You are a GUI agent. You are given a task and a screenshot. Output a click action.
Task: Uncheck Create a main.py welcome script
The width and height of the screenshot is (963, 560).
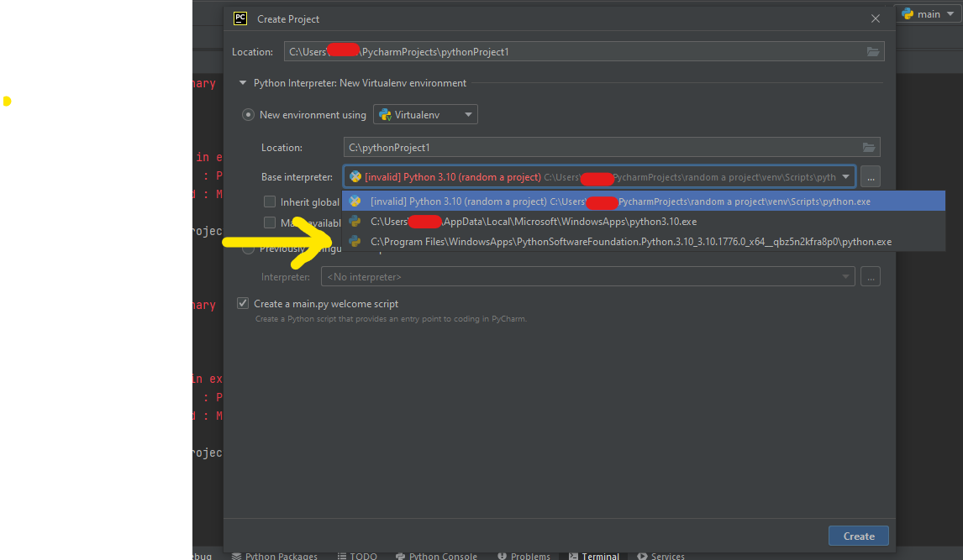pos(243,304)
